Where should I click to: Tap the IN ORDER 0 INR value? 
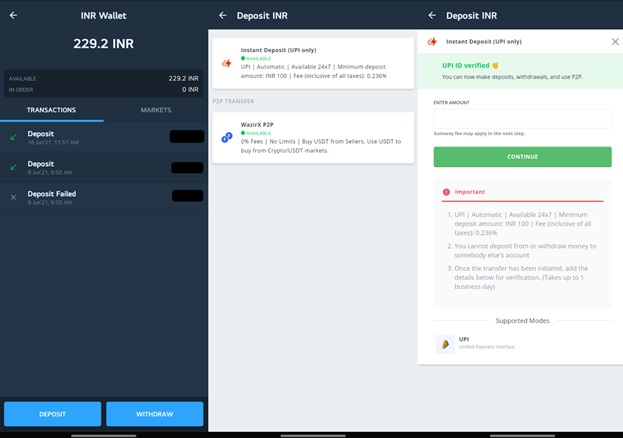(x=190, y=89)
